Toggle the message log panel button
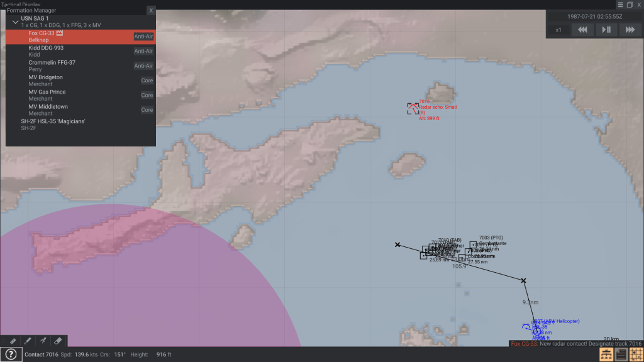The width and height of the screenshot is (644, 362). tap(621, 354)
